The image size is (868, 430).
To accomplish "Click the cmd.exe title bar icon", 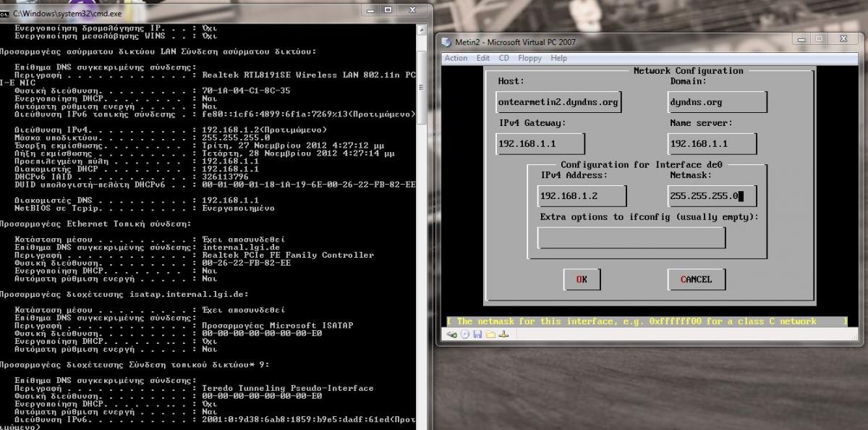I will pos(6,14).
